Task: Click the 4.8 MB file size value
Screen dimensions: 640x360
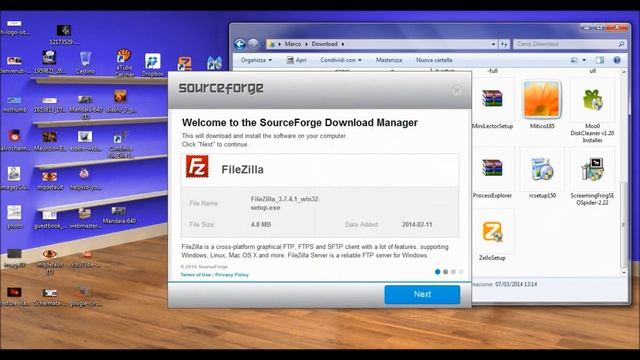Action: (x=261, y=224)
